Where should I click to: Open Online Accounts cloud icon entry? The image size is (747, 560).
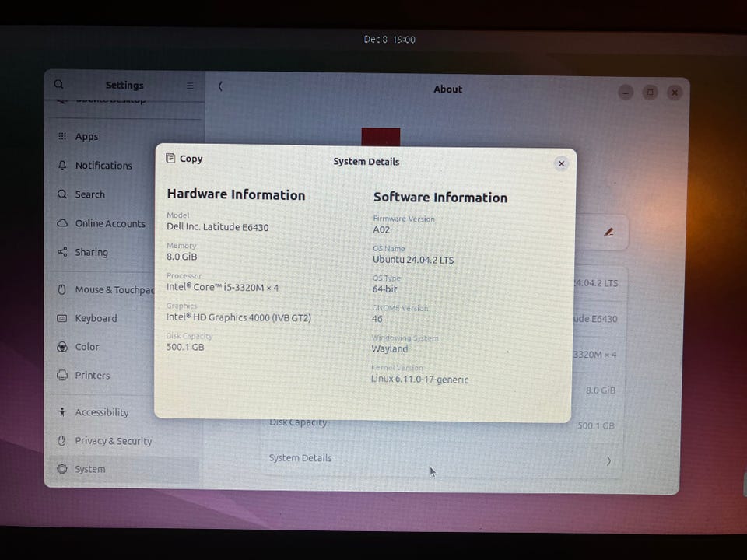coord(62,223)
